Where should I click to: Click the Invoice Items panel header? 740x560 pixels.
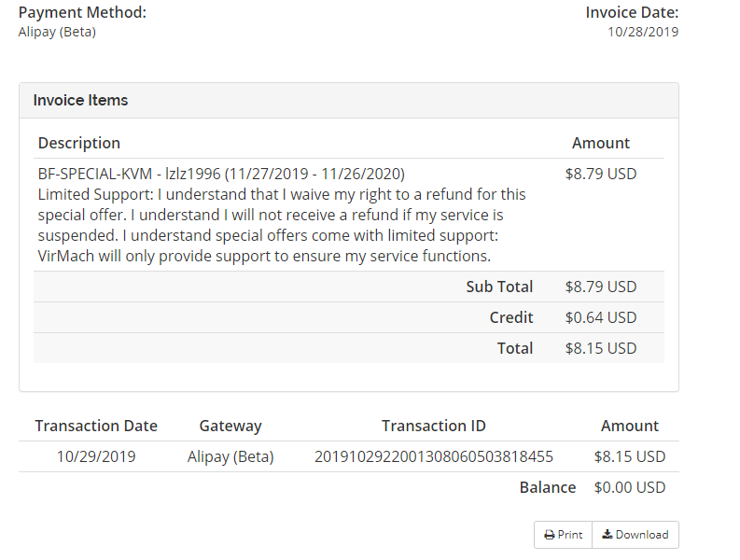tap(80, 100)
